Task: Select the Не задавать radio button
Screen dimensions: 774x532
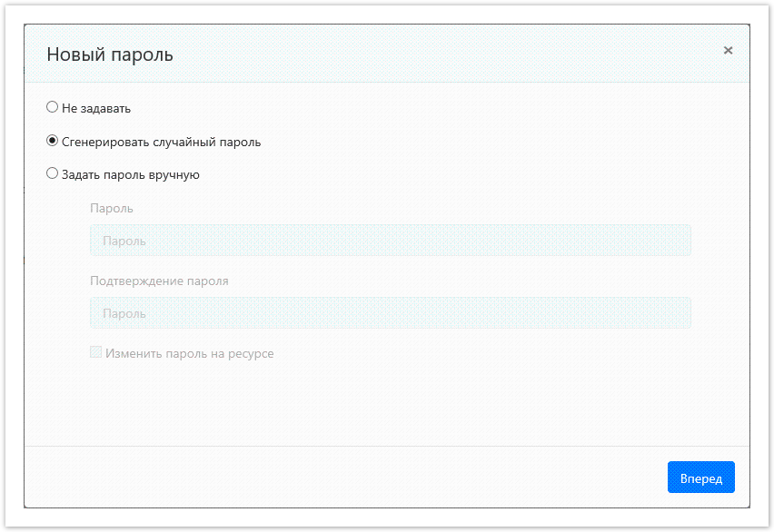Action: (x=53, y=107)
